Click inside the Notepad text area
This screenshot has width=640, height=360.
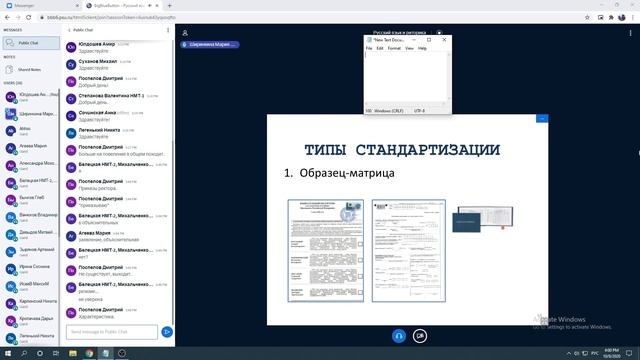[406, 77]
